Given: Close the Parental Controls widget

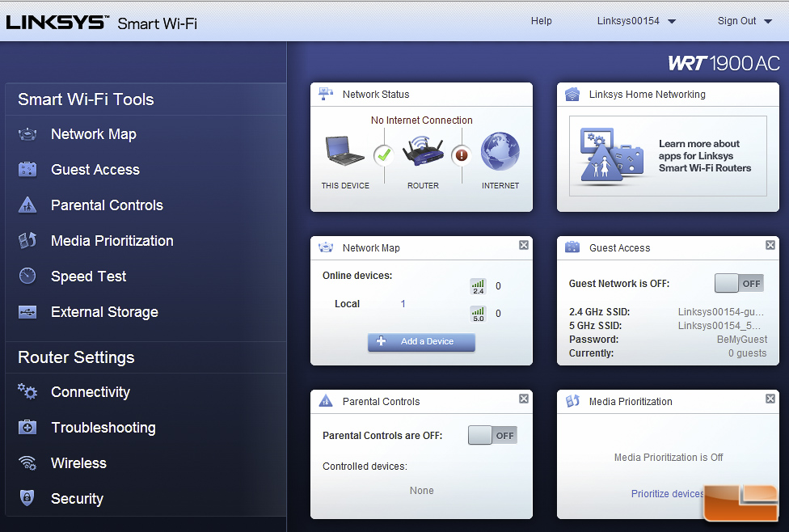Looking at the screenshot, I should click(x=524, y=398).
